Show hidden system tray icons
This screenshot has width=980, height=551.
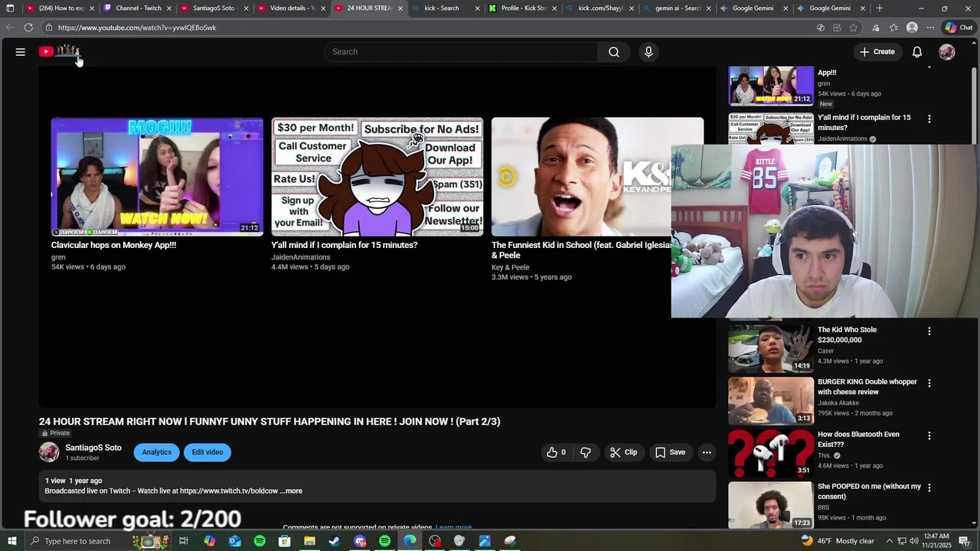[889, 541]
